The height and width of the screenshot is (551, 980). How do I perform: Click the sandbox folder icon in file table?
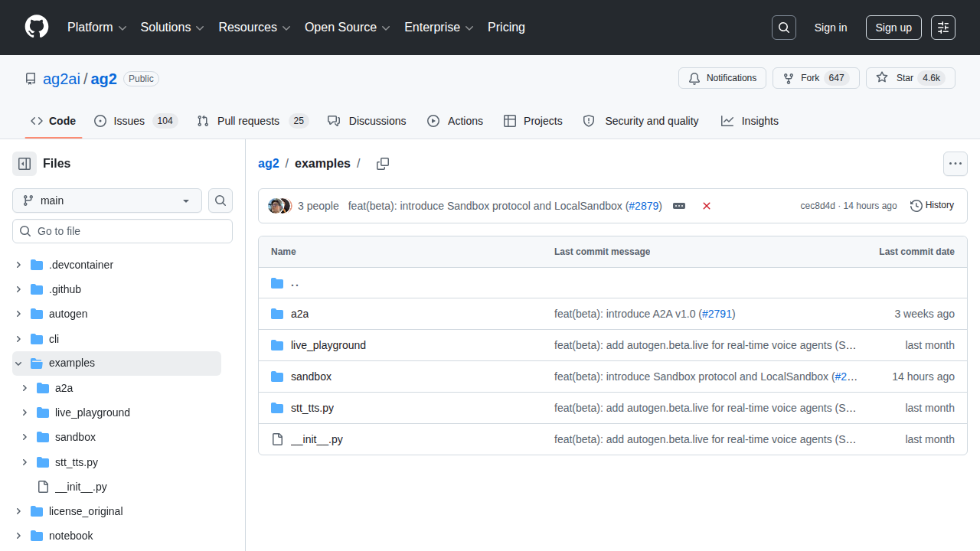click(x=277, y=377)
